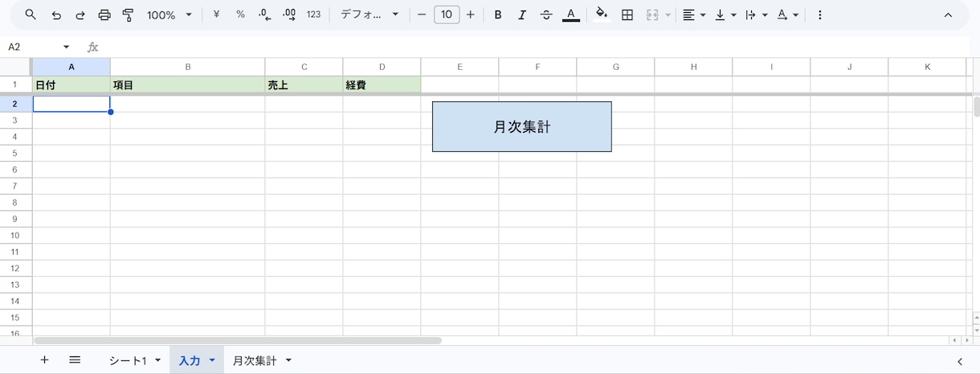Switch to the 月次集計 sheet tab
Viewport: 980px width, 374px height.
[255, 361]
